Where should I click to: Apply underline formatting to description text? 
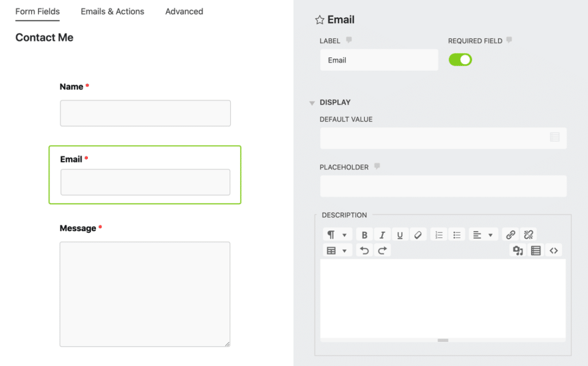pyautogui.click(x=400, y=234)
